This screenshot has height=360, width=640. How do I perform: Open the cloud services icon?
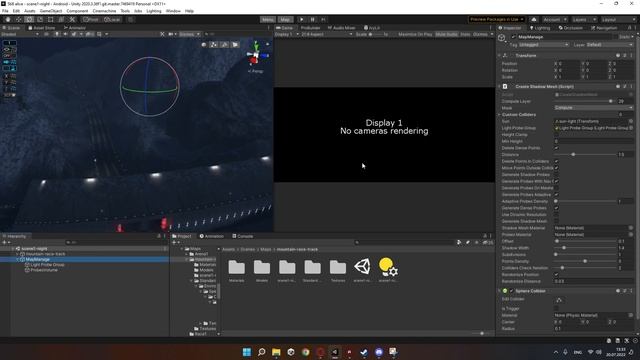pyautogui.click(x=533, y=20)
